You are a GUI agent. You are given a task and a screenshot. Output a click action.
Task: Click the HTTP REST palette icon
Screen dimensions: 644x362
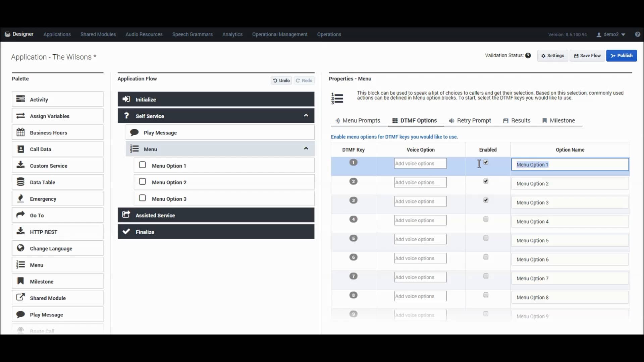coord(20,231)
